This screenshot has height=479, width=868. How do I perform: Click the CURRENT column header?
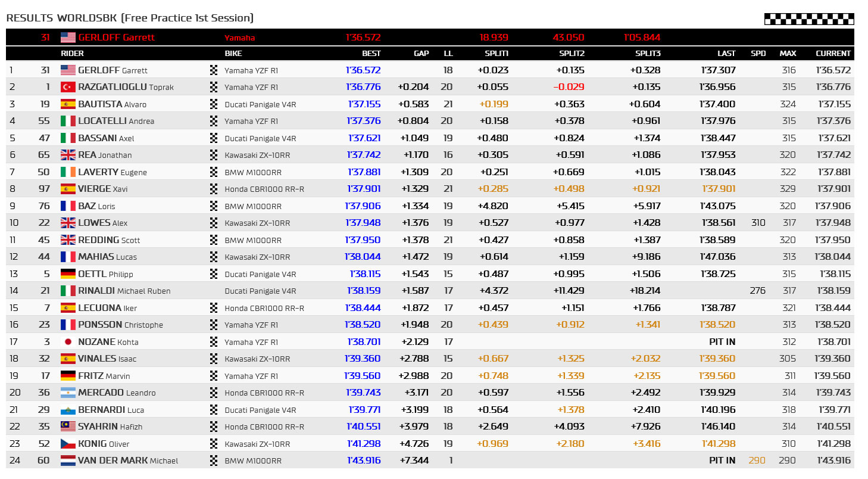tap(833, 54)
